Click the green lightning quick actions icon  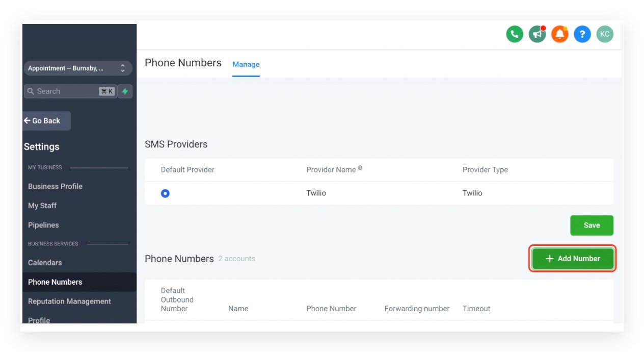(125, 91)
